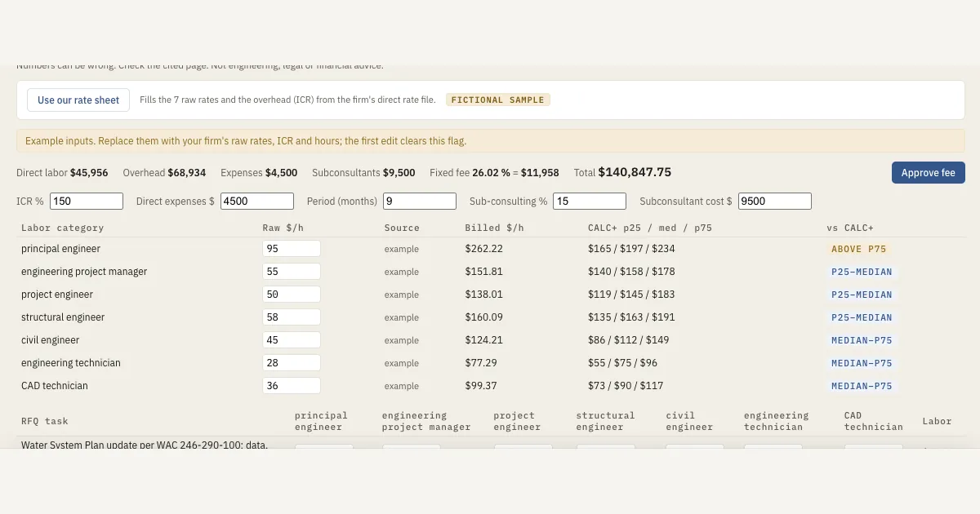Click civil engineer's MEDIAN-P75 tag
Screen dimensions: 980x514
coord(862,340)
